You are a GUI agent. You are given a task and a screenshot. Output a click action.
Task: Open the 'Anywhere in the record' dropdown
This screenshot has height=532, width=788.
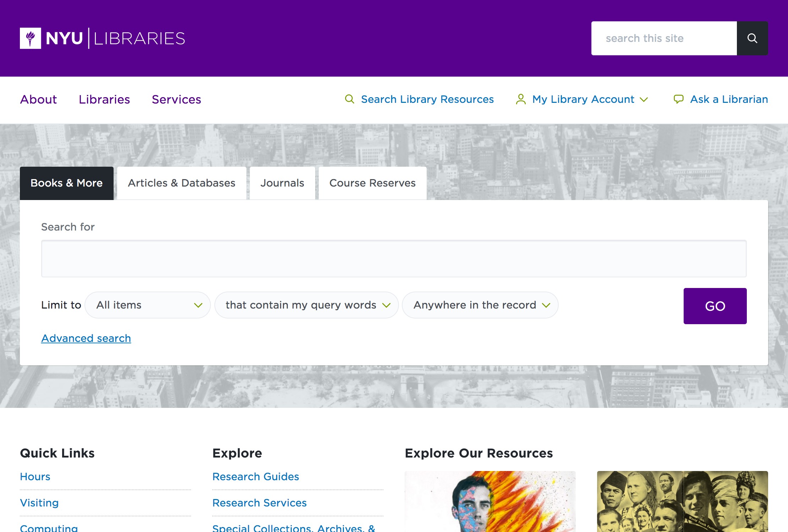tap(480, 305)
